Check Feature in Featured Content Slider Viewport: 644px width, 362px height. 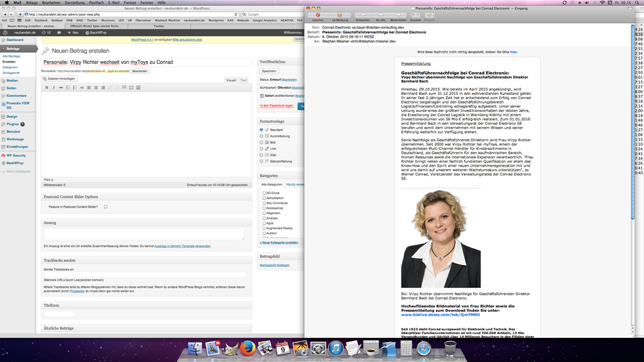[106, 207]
